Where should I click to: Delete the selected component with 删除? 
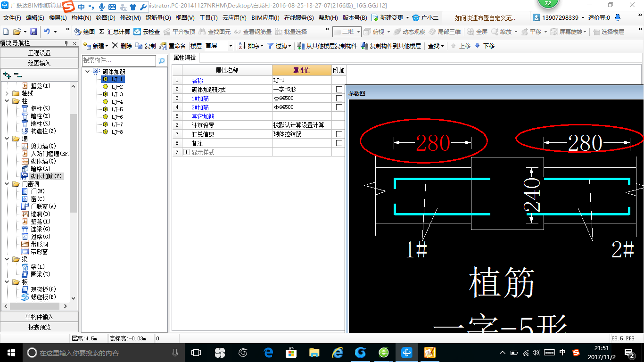(122, 46)
